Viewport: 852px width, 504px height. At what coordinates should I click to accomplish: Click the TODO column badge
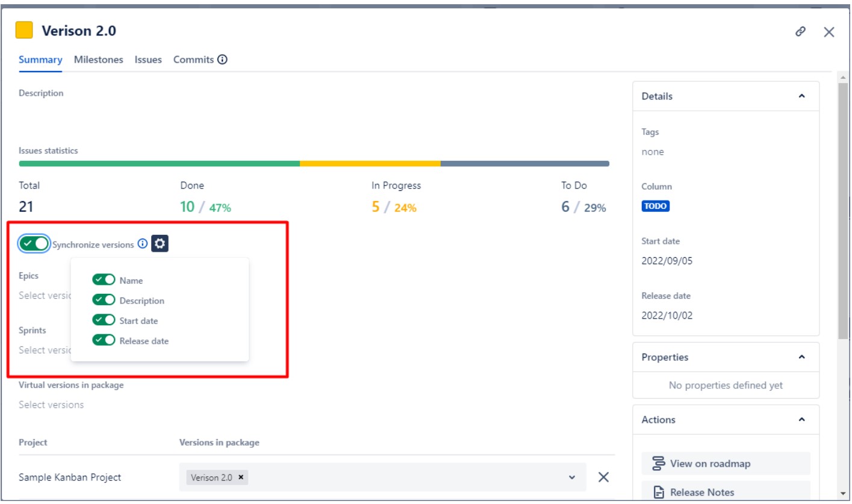pos(656,206)
